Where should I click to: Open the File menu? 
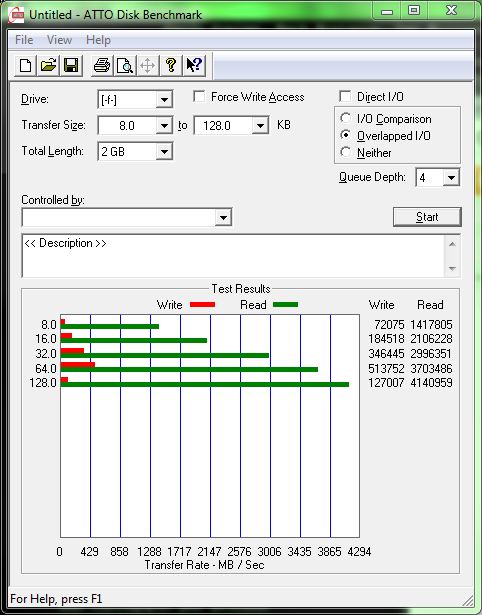pyautogui.click(x=24, y=40)
